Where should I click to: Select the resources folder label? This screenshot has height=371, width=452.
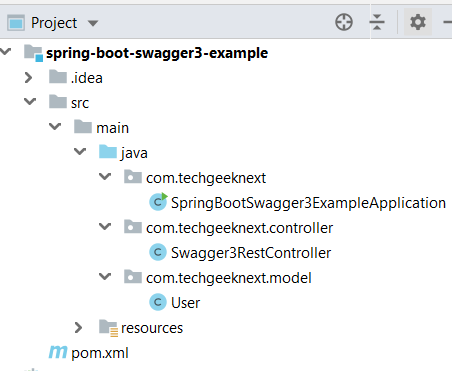[x=152, y=328]
